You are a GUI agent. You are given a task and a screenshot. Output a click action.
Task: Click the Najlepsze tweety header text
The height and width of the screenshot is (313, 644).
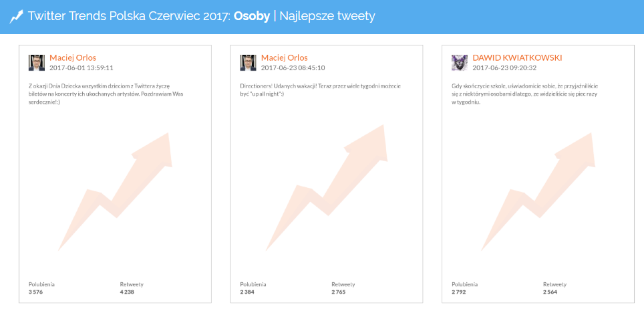click(328, 16)
